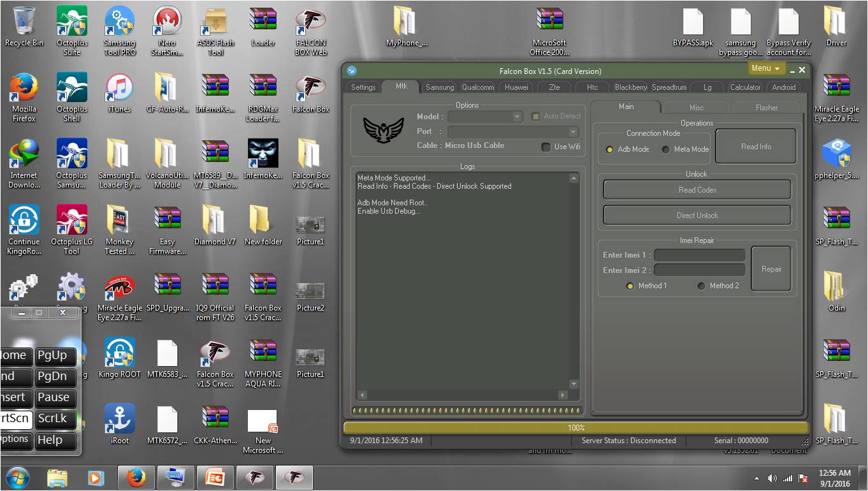The width and height of the screenshot is (868, 491).
Task: Focus the Enter Imei 1 field
Action: [700, 255]
